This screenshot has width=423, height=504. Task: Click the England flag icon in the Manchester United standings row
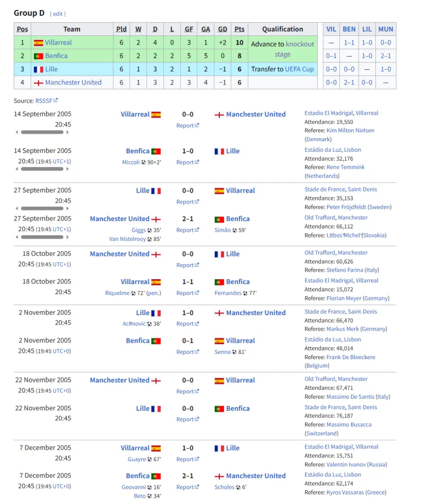click(x=39, y=83)
